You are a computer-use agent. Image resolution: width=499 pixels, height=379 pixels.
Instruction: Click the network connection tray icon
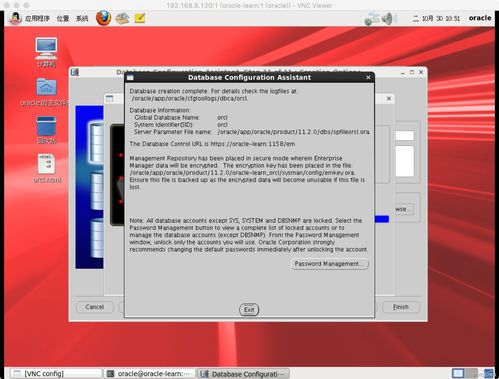372,19
